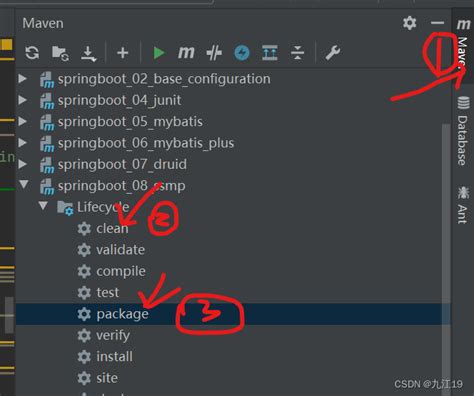
Task: Collapse all nodes in Maven tree
Action: click(x=297, y=53)
